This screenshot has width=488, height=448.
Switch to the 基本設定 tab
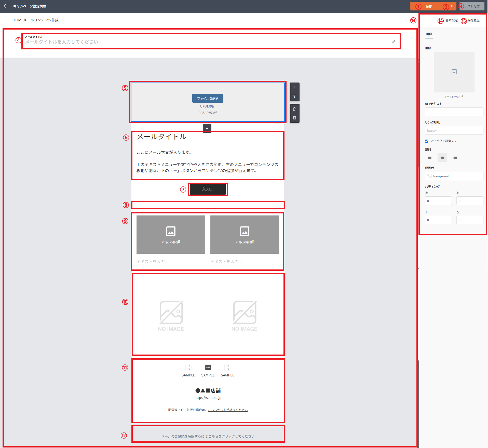[451, 20]
